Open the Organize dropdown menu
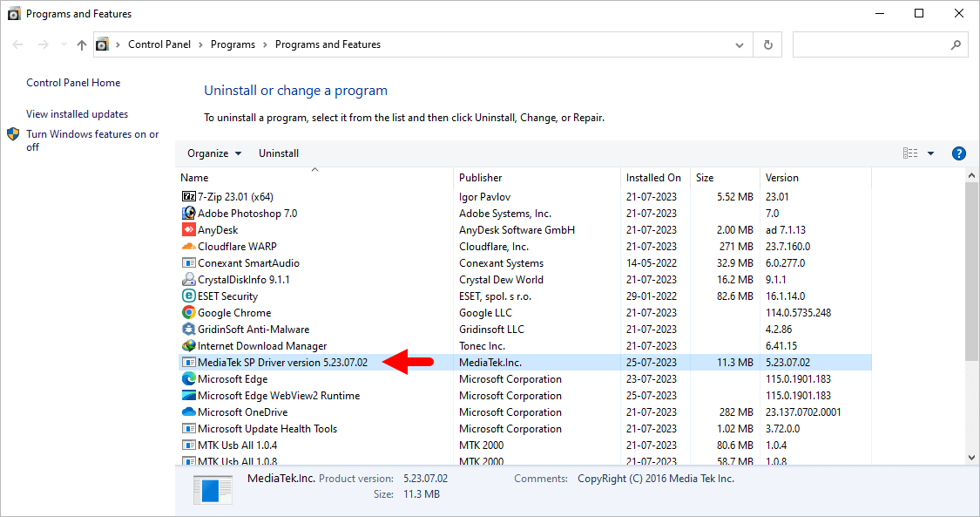 point(213,153)
